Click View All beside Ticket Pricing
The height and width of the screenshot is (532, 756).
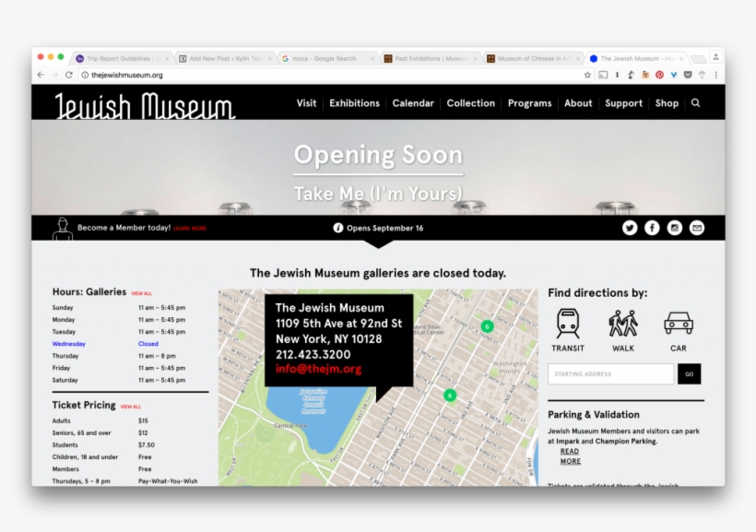tap(131, 407)
